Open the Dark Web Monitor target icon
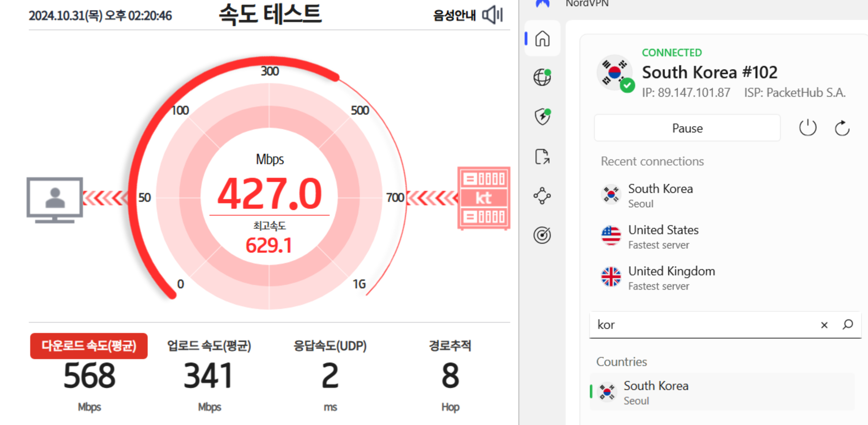Image resolution: width=868 pixels, height=425 pixels. point(542,235)
